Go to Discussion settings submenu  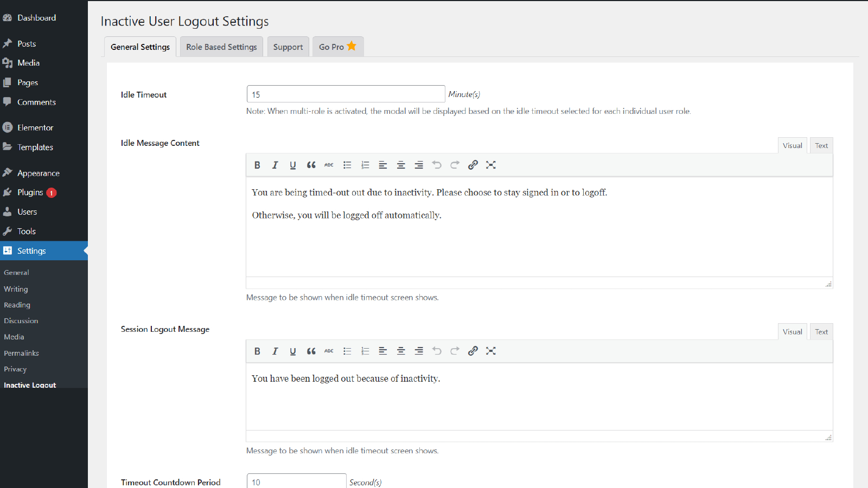(21, 321)
